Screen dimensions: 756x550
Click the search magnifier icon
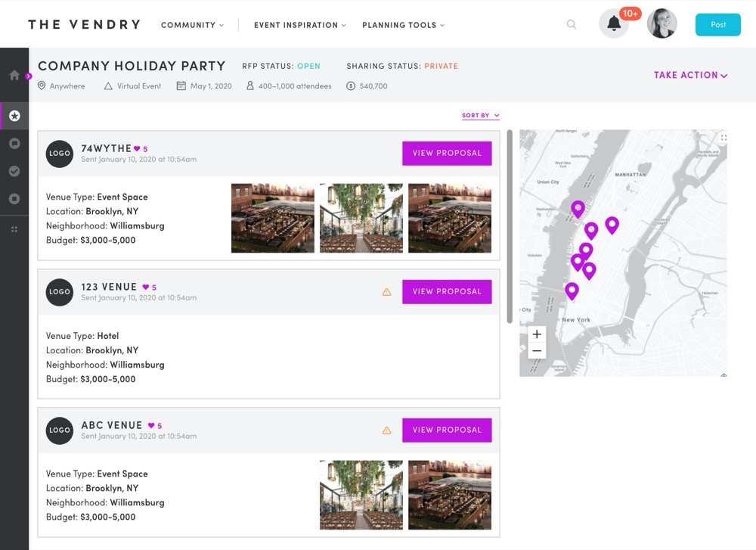[x=572, y=24]
